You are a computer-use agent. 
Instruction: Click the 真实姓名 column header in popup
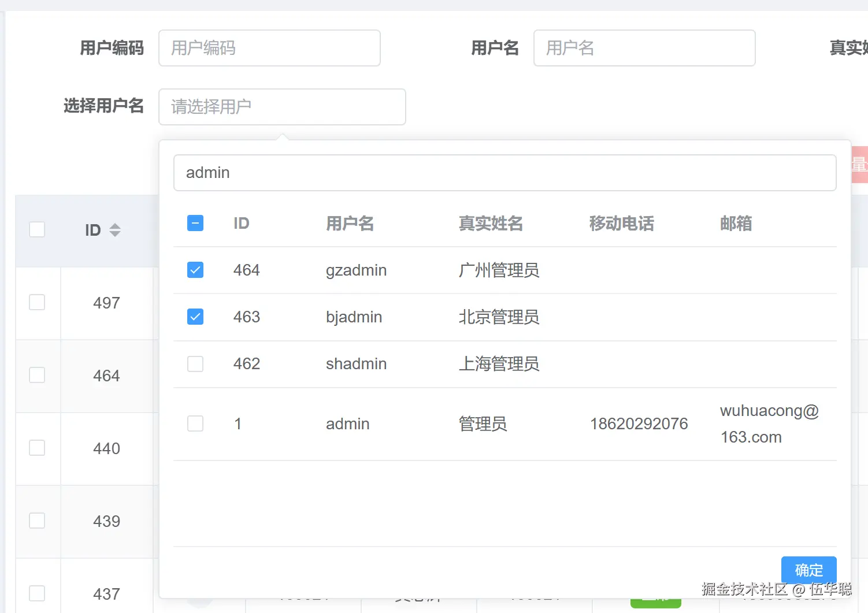[491, 224]
